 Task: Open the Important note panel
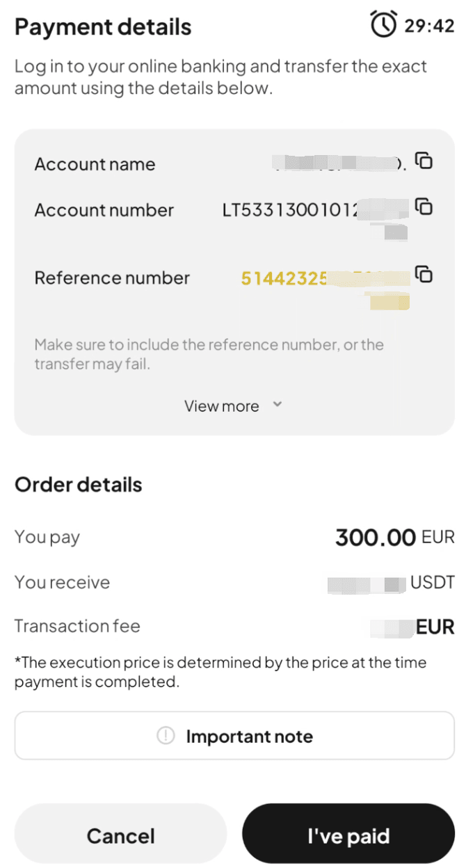(233, 735)
